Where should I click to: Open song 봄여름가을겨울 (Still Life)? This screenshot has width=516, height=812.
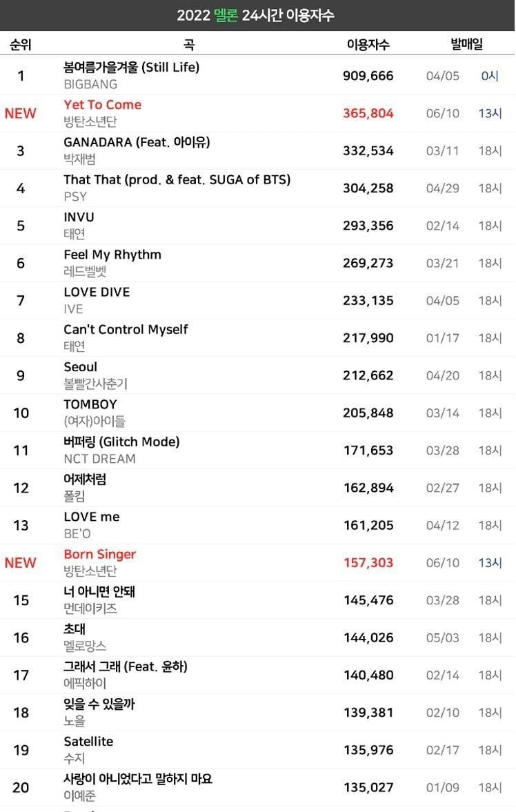coord(132,68)
